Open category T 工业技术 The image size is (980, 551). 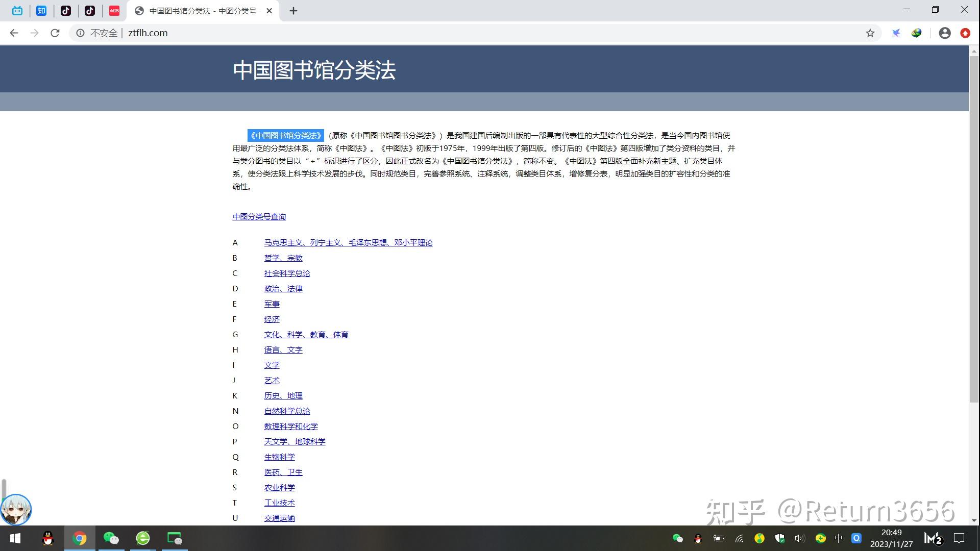click(x=279, y=503)
